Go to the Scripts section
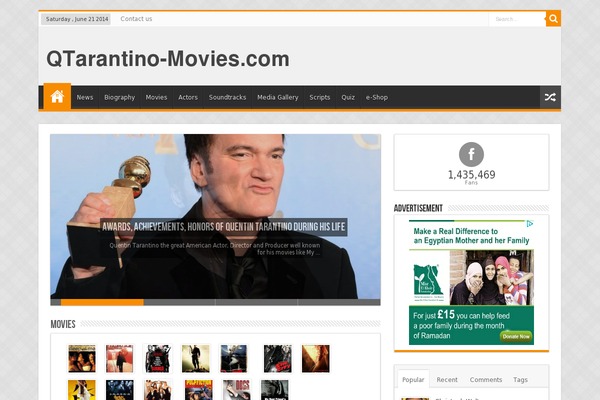The width and height of the screenshot is (600, 400). pyautogui.click(x=320, y=97)
